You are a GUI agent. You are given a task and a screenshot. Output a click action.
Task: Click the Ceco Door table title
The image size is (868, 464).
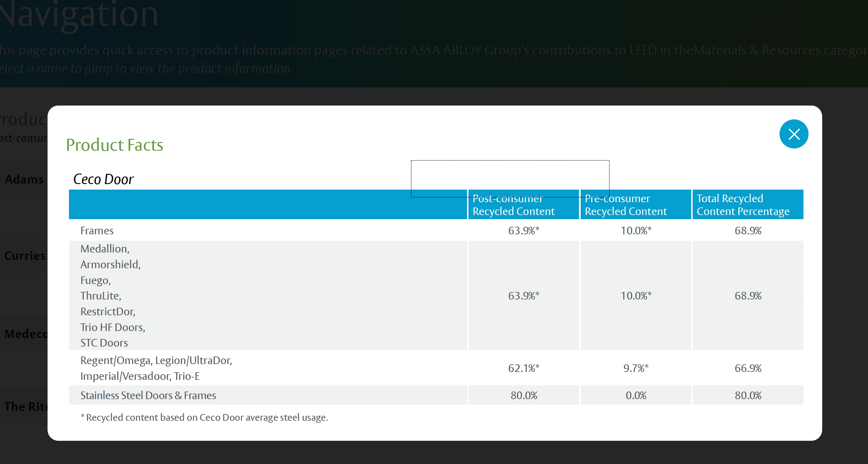tap(103, 179)
